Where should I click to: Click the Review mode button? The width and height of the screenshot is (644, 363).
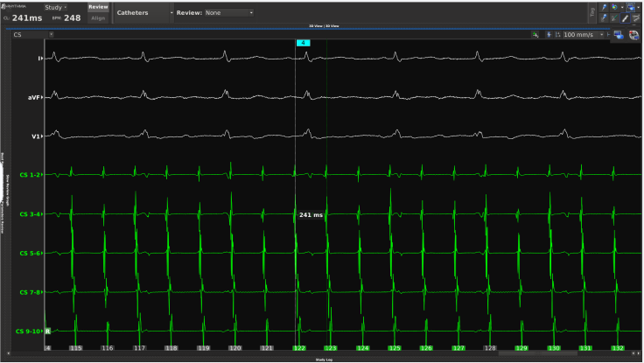pos(98,6)
